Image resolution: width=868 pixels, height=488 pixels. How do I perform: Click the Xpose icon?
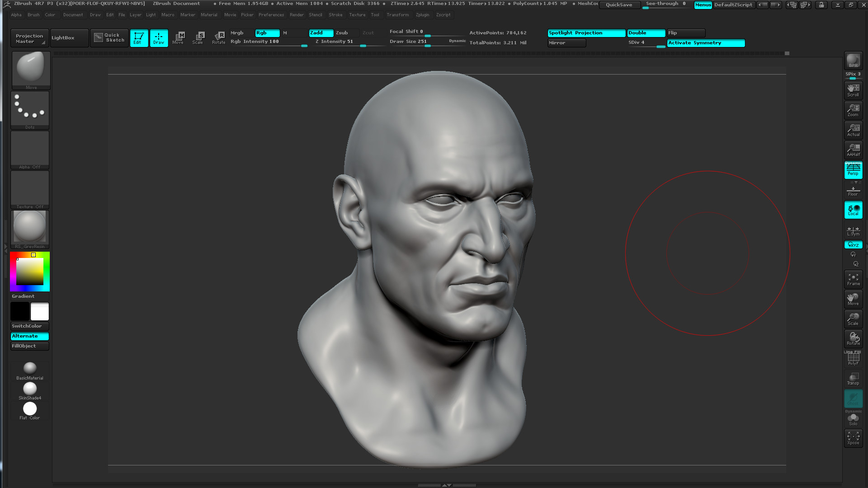click(x=853, y=437)
